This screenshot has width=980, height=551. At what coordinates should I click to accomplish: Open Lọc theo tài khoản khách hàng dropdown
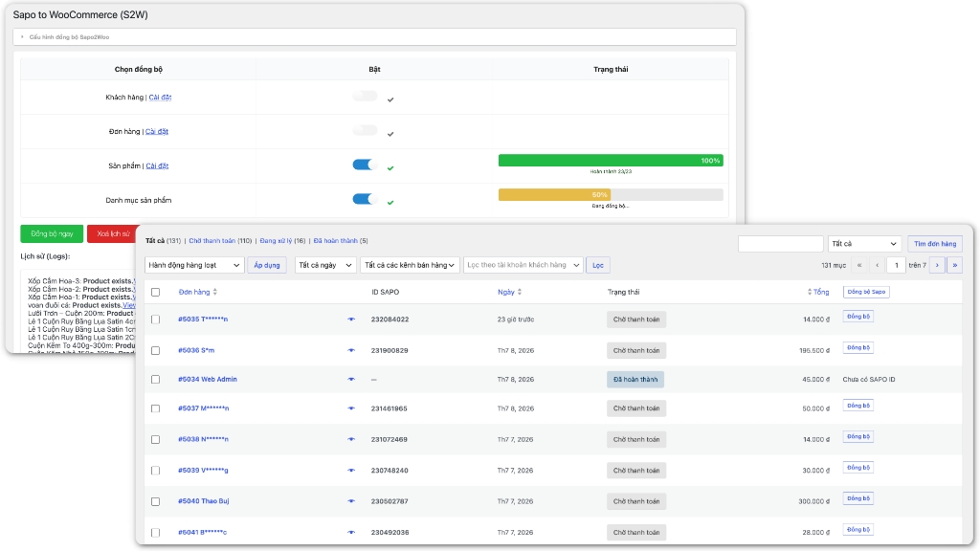523,265
